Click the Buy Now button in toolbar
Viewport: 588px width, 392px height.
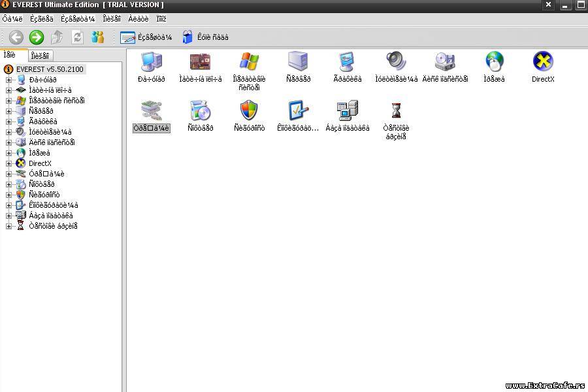coord(205,37)
